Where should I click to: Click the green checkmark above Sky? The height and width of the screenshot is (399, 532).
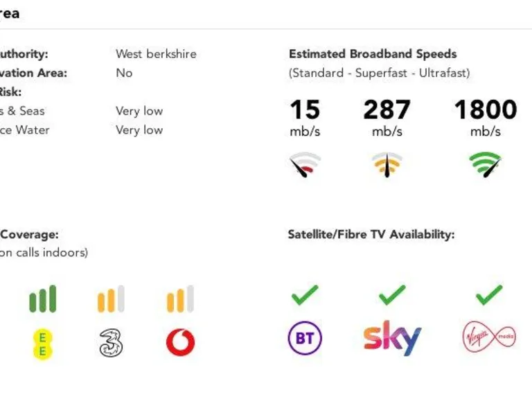point(392,295)
